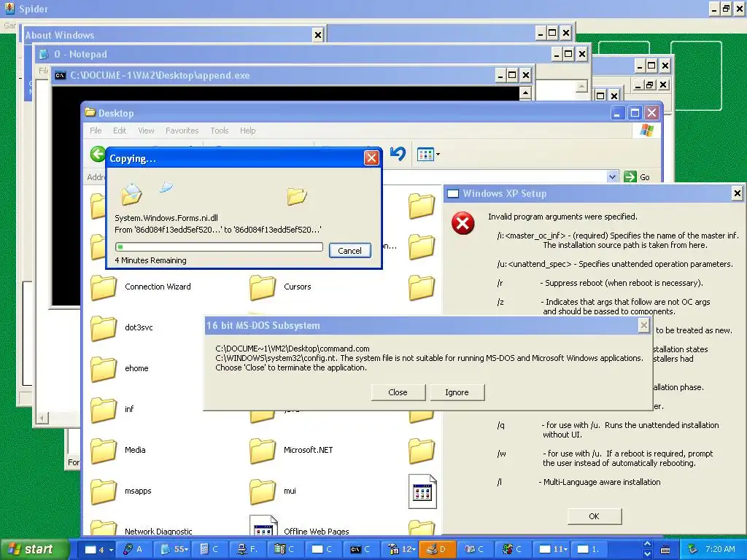
Task: Click the 'ehome' folder name
Action: 136,368
